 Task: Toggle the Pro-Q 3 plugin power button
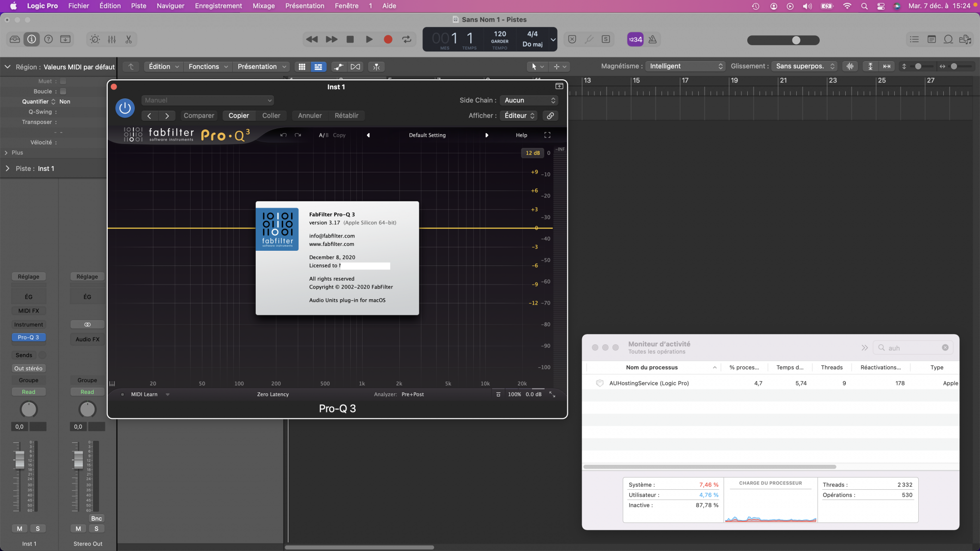point(125,108)
